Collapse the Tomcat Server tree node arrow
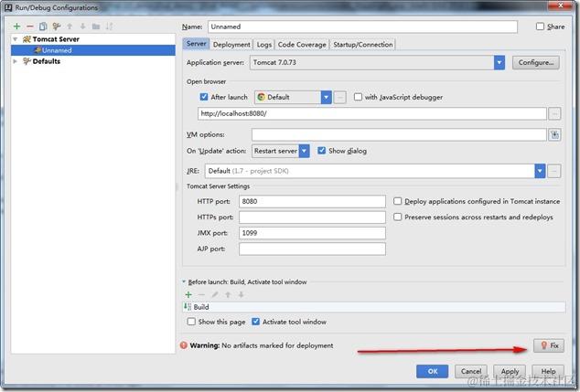This screenshot has width=580, height=392. click(x=16, y=39)
